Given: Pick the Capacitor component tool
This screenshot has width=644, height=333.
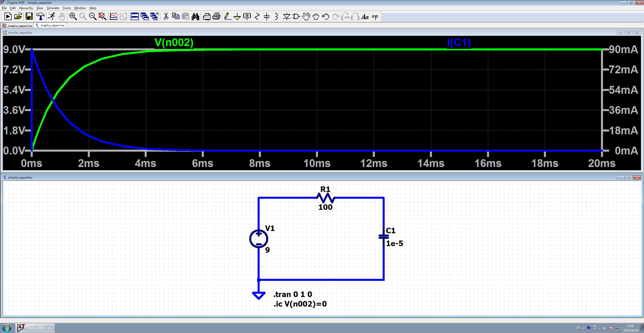Looking at the screenshot, I should pyautogui.click(x=267, y=17).
